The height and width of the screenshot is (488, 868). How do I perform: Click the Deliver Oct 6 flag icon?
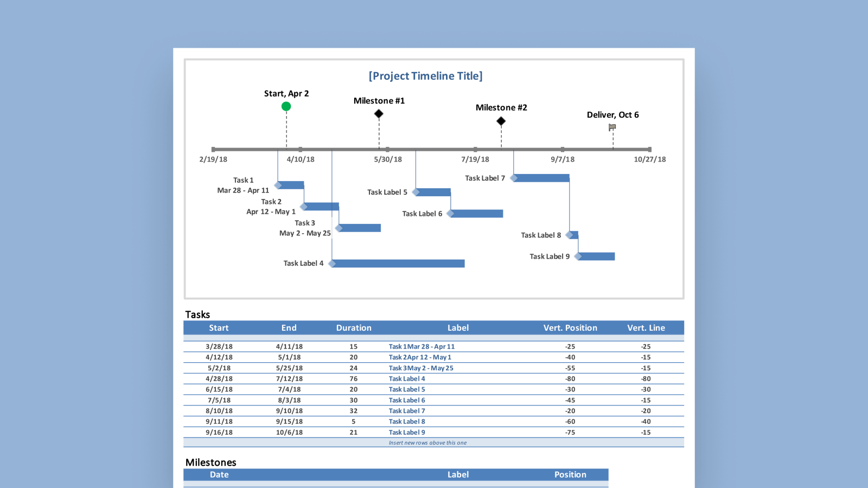(x=612, y=126)
